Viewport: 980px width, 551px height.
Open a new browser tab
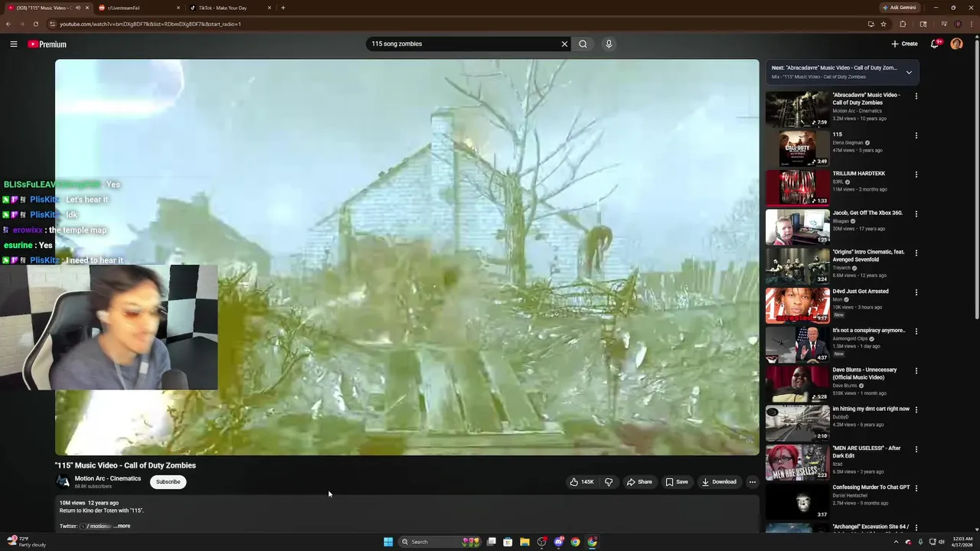[x=283, y=8]
